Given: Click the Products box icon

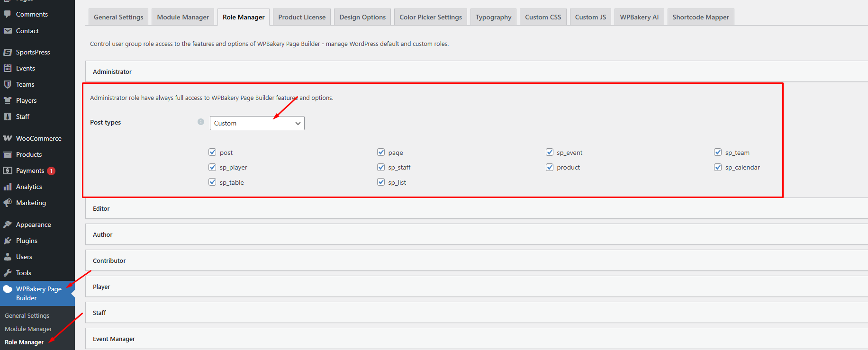Looking at the screenshot, I should pyautogui.click(x=8, y=154).
